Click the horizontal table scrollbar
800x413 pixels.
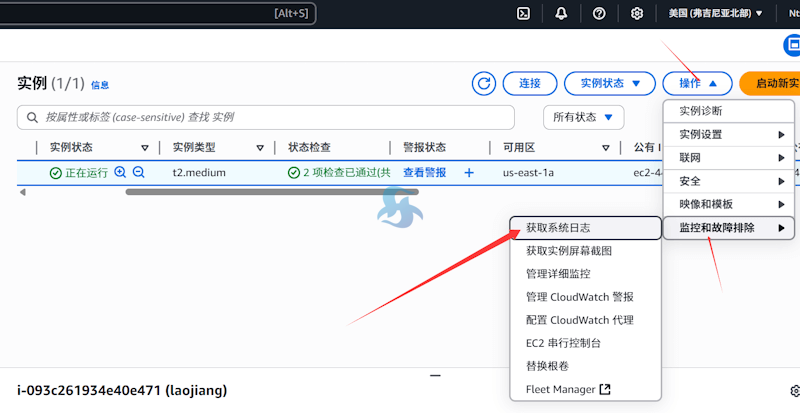(272, 192)
